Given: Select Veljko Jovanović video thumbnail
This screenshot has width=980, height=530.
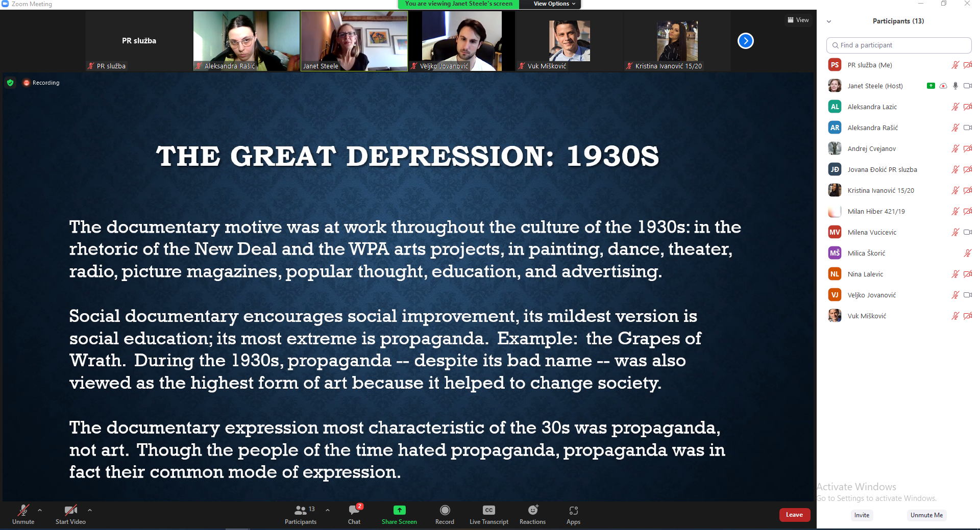Looking at the screenshot, I should click(462, 41).
